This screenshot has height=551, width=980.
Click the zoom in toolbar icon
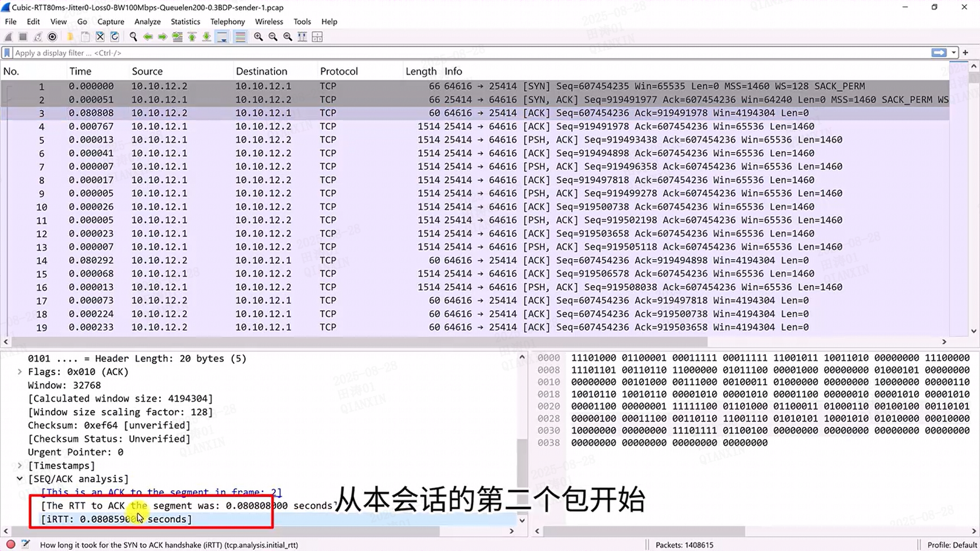[258, 37]
